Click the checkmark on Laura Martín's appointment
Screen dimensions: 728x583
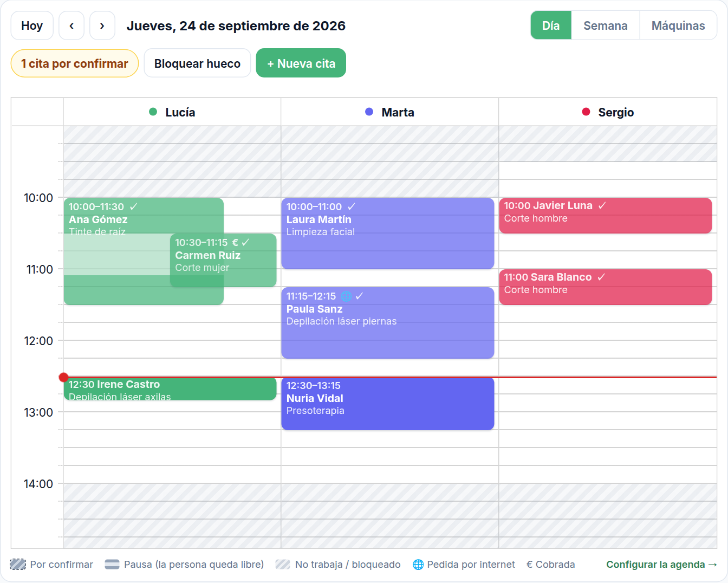(x=352, y=206)
